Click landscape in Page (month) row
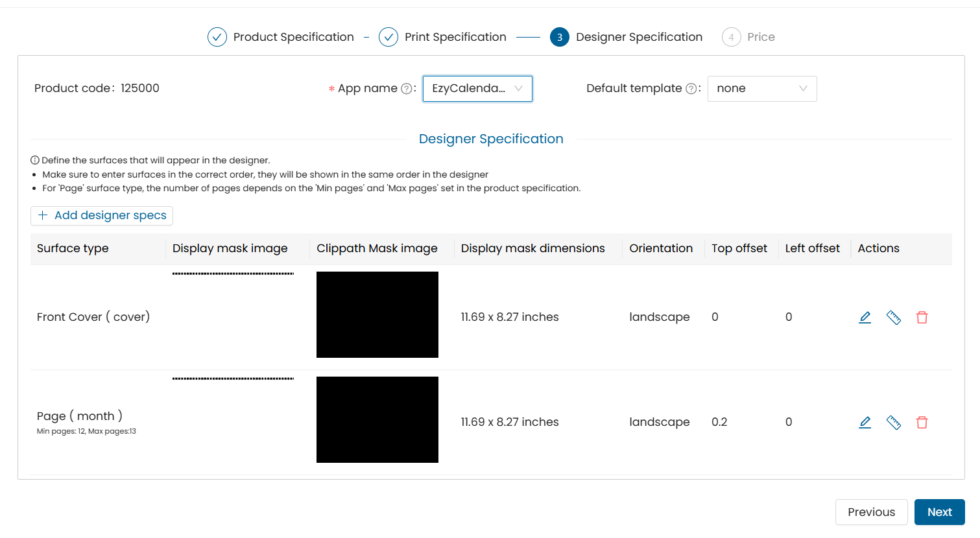This screenshot has width=980, height=538. pos(660,422)
